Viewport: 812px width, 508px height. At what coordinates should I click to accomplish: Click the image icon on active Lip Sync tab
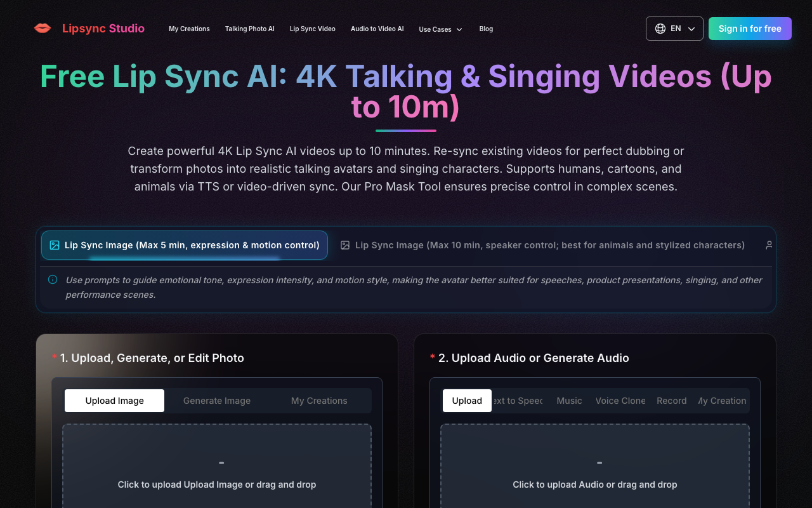pyautogui.click(x=55, y=245)
